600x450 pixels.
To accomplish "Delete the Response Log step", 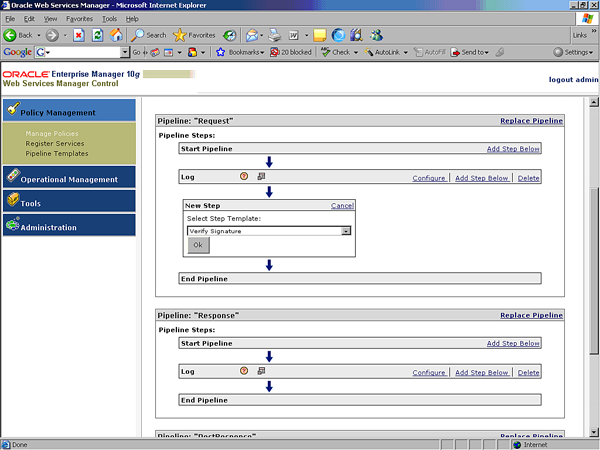I will (528, 372).
